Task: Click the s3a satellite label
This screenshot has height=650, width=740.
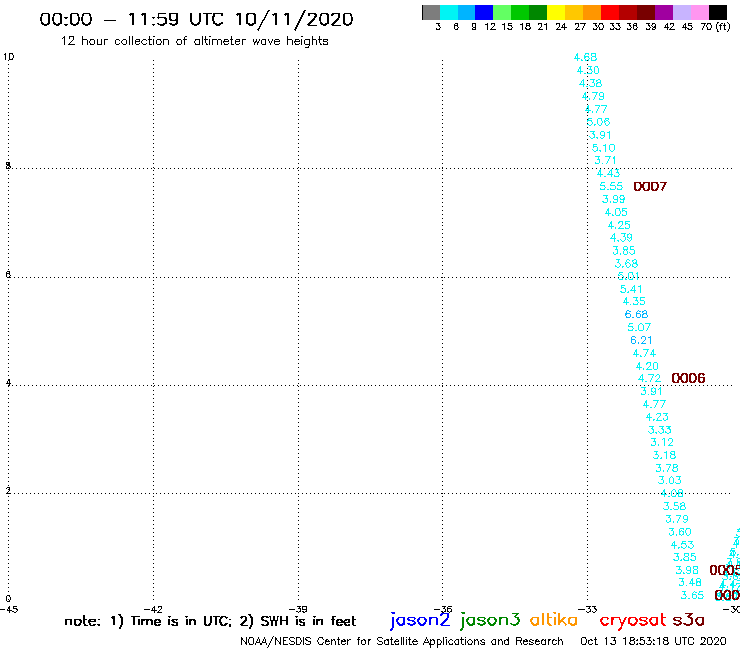Action: (688, 620)
